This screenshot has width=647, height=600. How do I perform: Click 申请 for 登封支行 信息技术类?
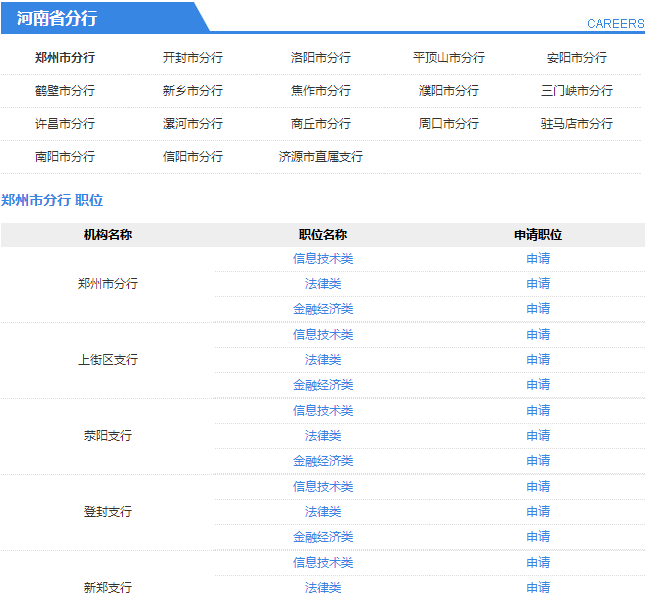pyautogui.click(x=538, y=487)
